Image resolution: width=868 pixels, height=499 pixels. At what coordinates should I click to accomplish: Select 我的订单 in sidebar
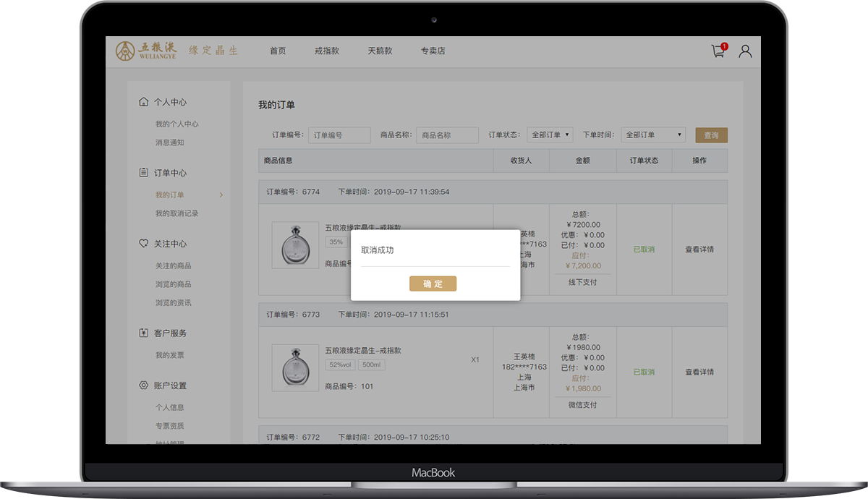coord(169,195)
